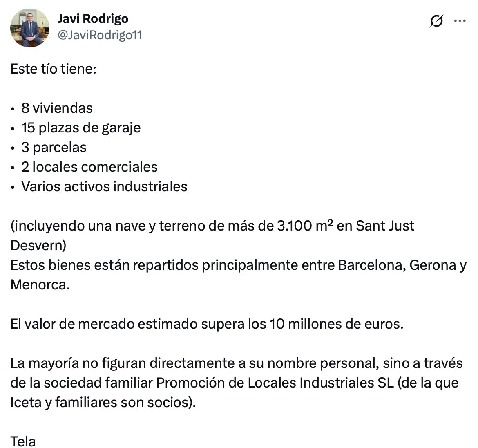Click the "Este tío tiene:" opening line

tap(54, 69)
